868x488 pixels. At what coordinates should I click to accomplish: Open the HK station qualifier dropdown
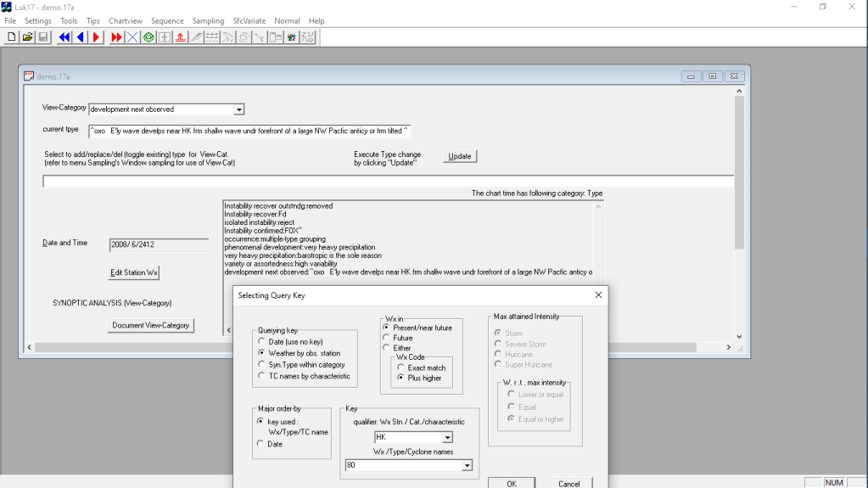(x=447, y=438)
